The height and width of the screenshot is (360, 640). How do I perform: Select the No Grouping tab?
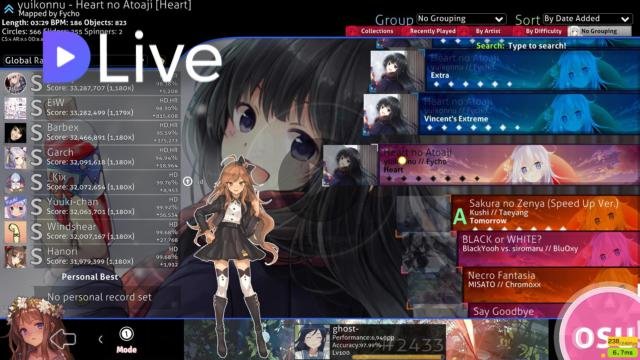click(x=598, y=31)
